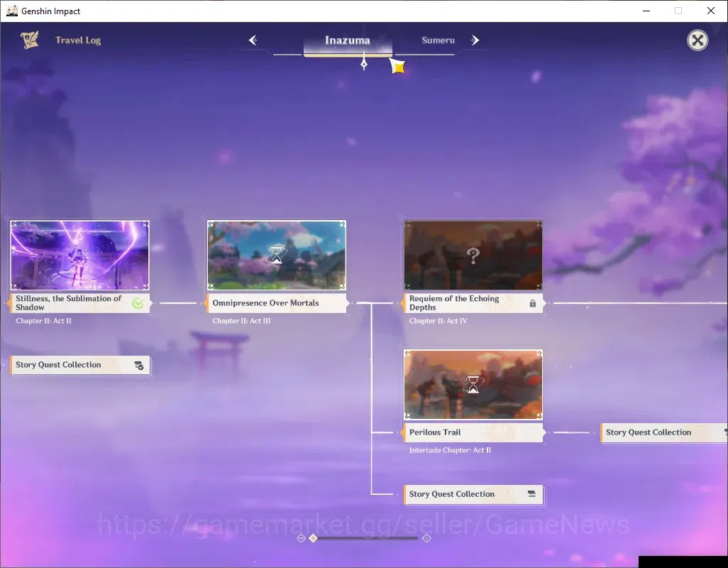Image resolution: width=728 pixels, height=568 pixels.
Task: Click the lock icon on Requiem quest
Action: pyautogui.click(x=533, y=303)
